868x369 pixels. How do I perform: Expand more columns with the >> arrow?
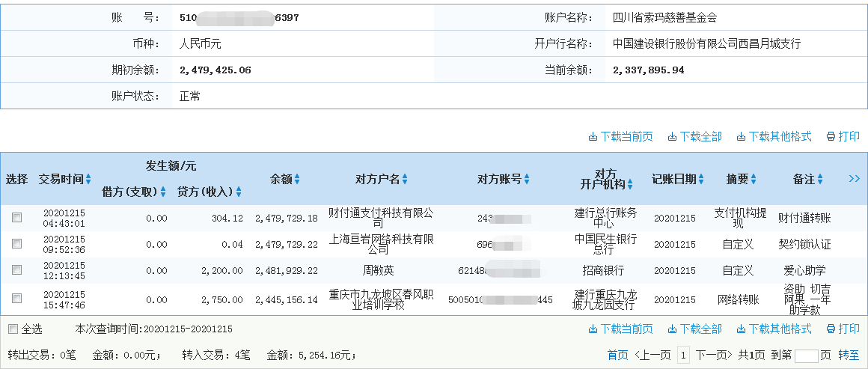click(x=855, y=179)
